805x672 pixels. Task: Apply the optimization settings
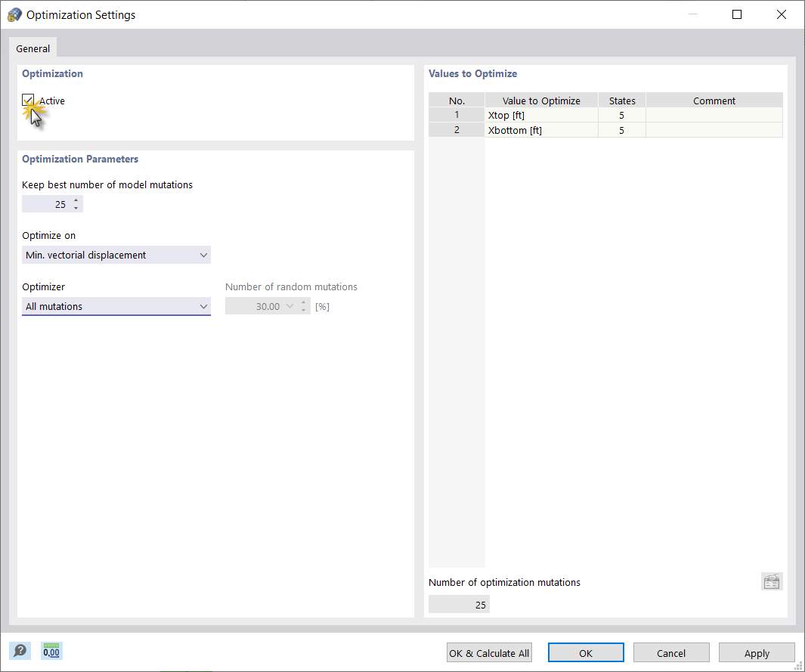[757, 652]
